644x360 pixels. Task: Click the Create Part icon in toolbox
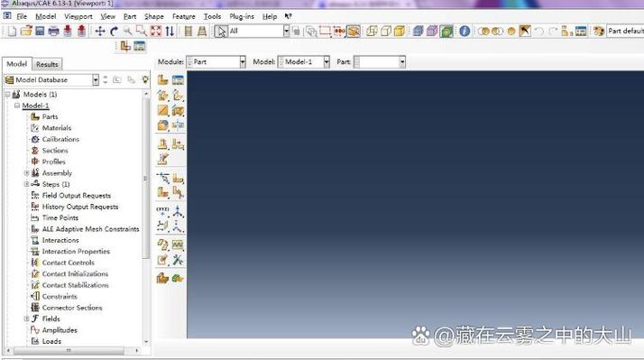pyautogui.click(x=162, y=79)
